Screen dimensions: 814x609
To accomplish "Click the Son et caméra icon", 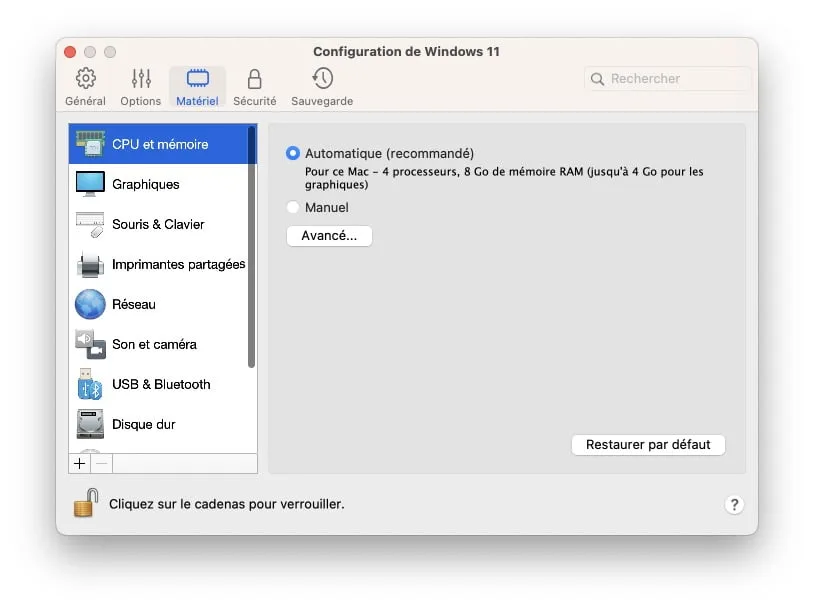I will pos(90,344).
